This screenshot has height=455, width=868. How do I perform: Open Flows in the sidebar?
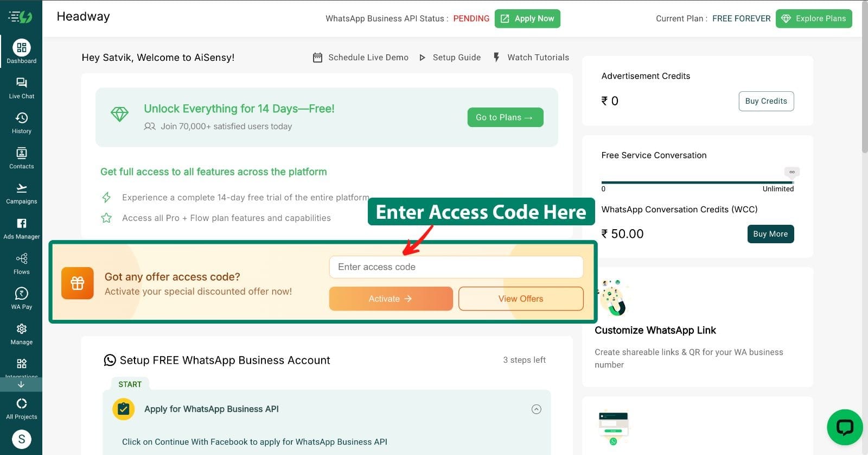pyautogui.click(x=22, y=258)
